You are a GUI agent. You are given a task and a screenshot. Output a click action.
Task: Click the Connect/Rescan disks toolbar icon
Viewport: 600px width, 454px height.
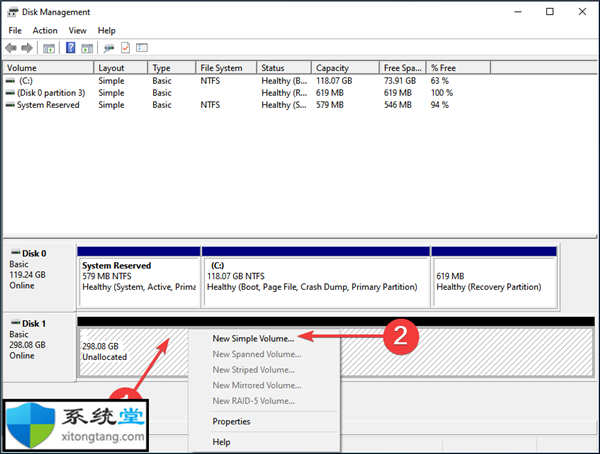(109, 48)
